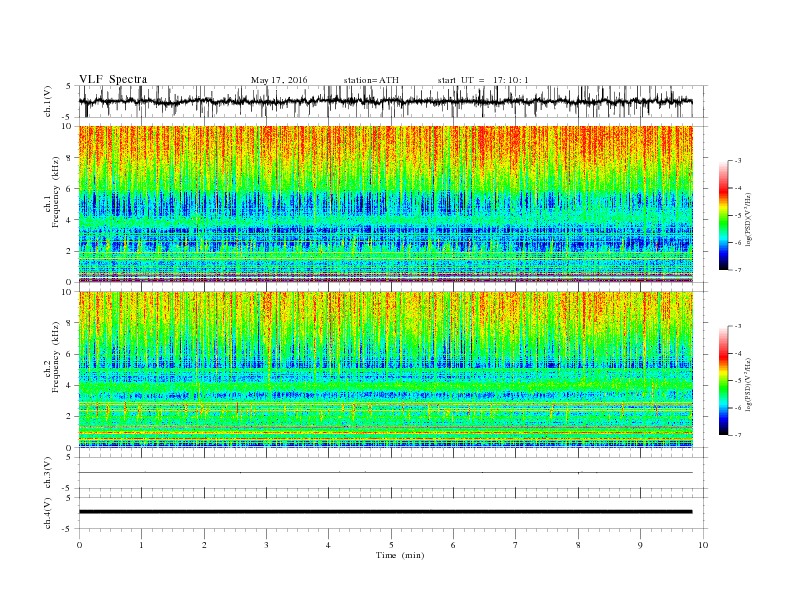Screen dimensions: 792x612
Task: Click inside the ch.2 spectrogram panel
Action: pos(385,370)
